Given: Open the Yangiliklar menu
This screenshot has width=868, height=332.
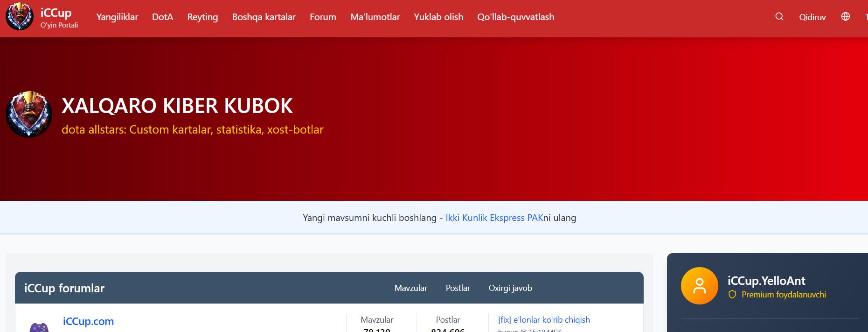Looking at the screenshot, I should click(117, 17).
